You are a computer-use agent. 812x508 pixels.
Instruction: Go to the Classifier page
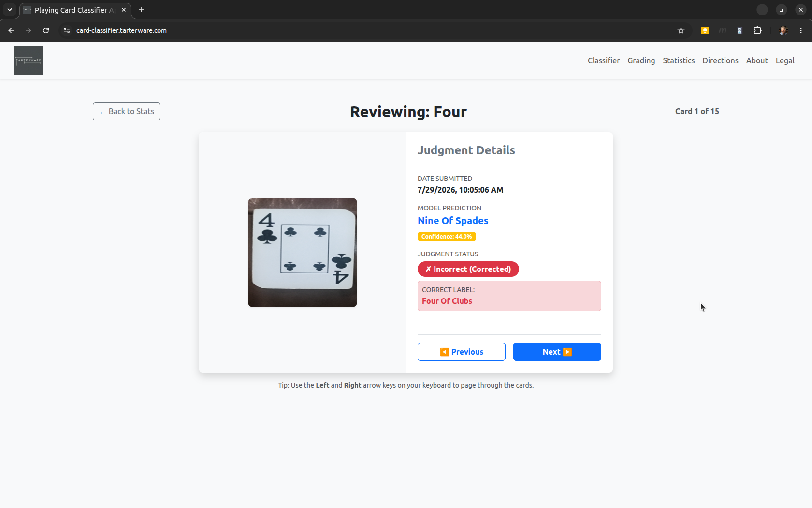point(604,60)
